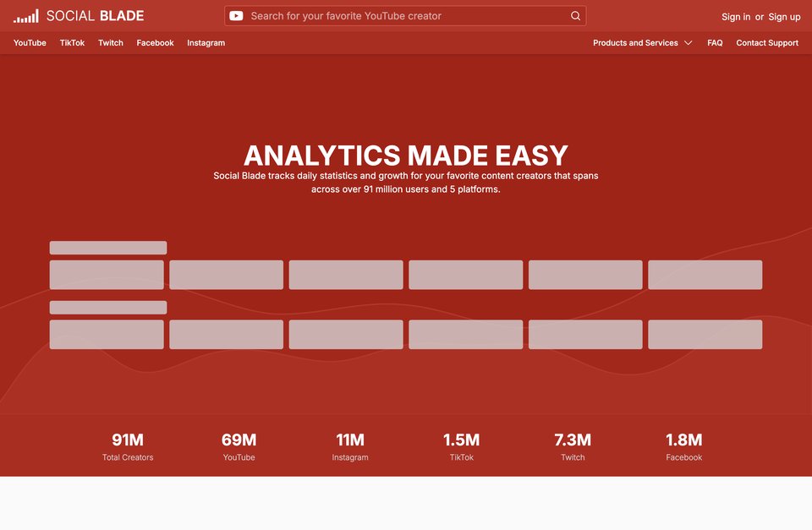Screen dimensions: 812x530
Task: Click the 7.3M Twitch stat
Action: point(573,446)
